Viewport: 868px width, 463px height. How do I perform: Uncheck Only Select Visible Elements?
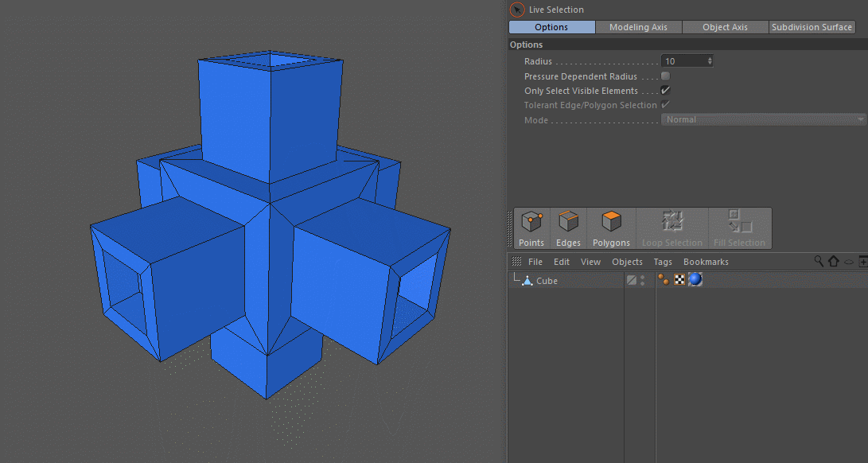pyautogui.click(x=665, y=91)
